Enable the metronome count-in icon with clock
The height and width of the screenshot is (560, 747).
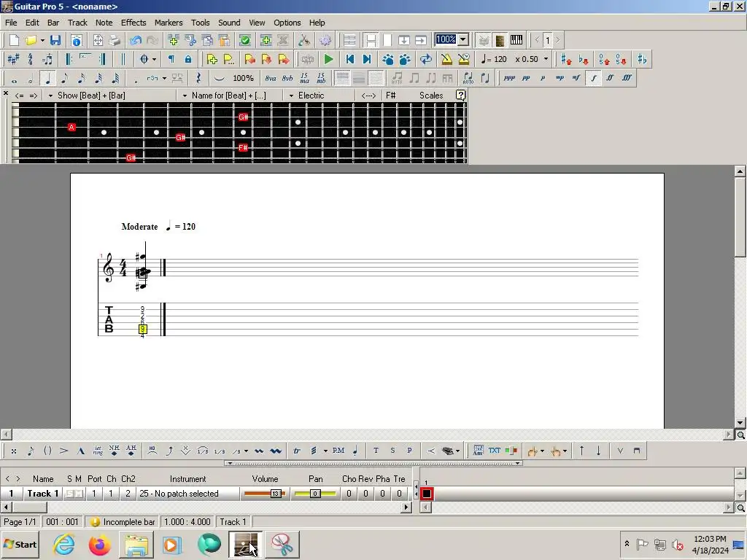click(x=463, y=60)
